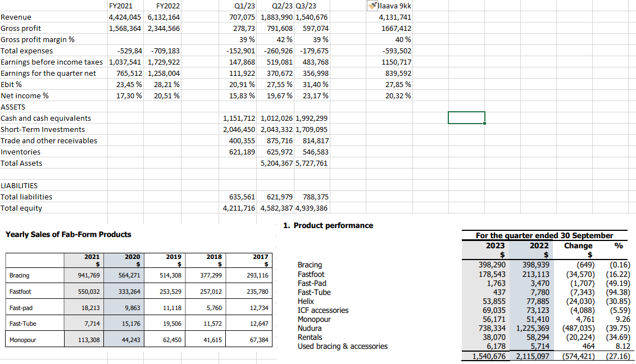
Task: Select the Nudura row in product list
Action: (x=310, y=329)
